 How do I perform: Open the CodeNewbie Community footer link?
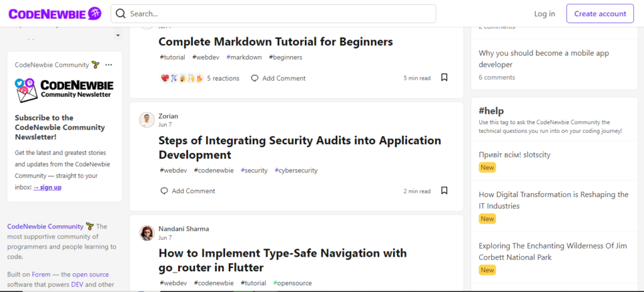[x=45, y=226]
